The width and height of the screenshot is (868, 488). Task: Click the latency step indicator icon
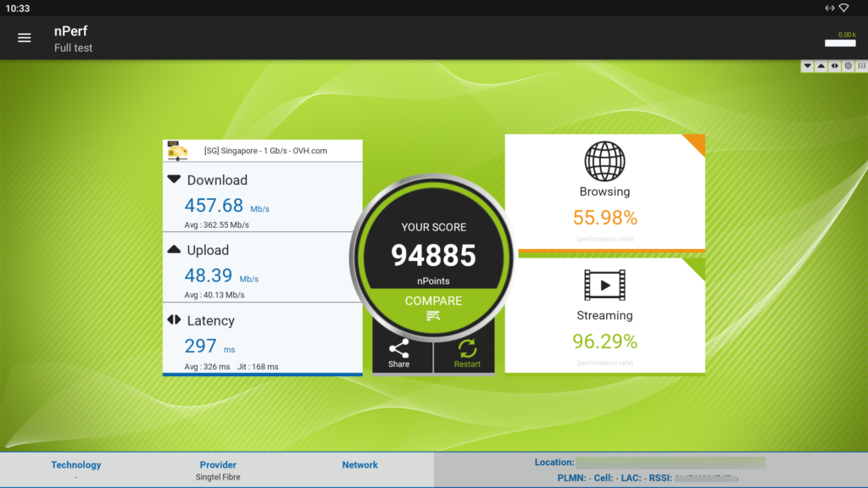pyautogui.click(x=835, y=66)
